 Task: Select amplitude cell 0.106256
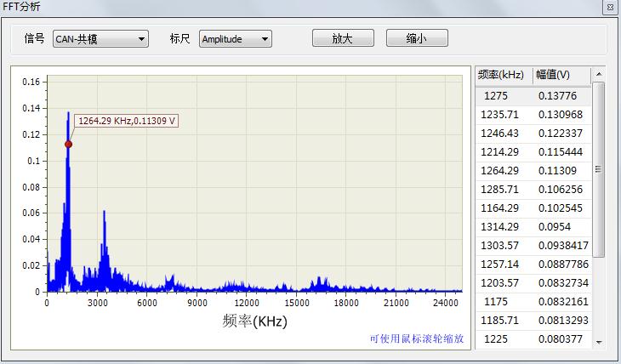561,190
